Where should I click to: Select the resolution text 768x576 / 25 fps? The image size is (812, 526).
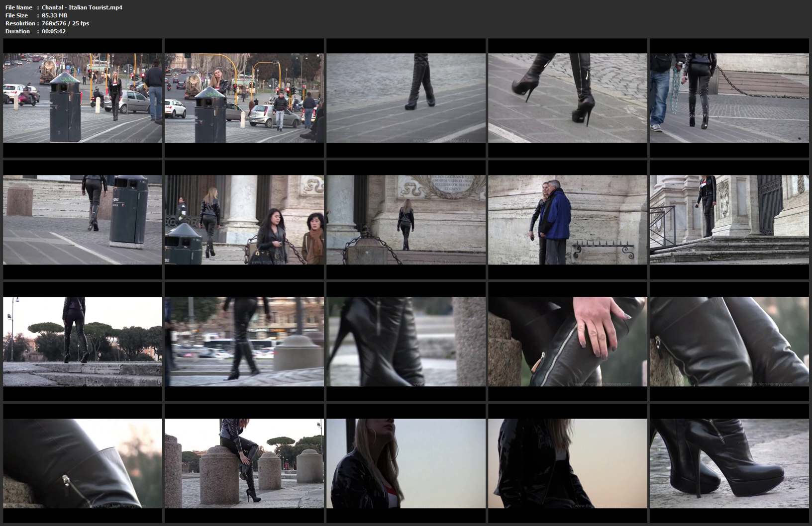tap(65, 23)
